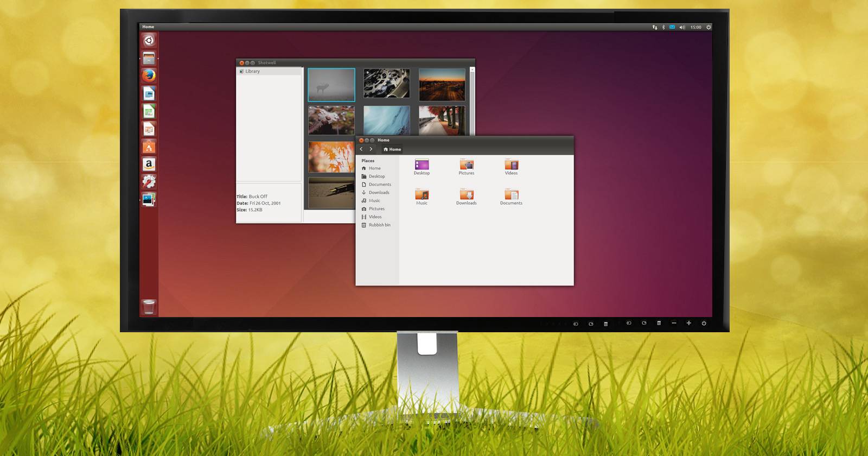Open Shotwell photo manager from launcher

coord(149,199)
